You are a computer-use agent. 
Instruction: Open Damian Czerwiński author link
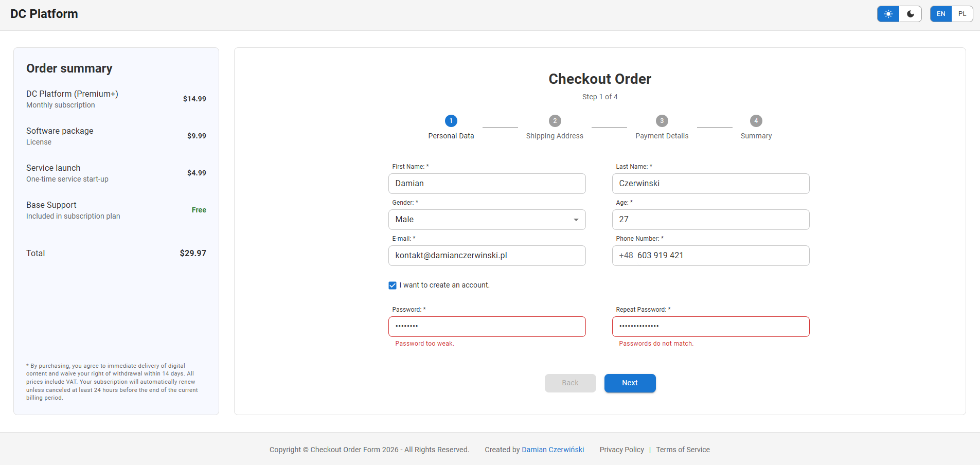553,450
